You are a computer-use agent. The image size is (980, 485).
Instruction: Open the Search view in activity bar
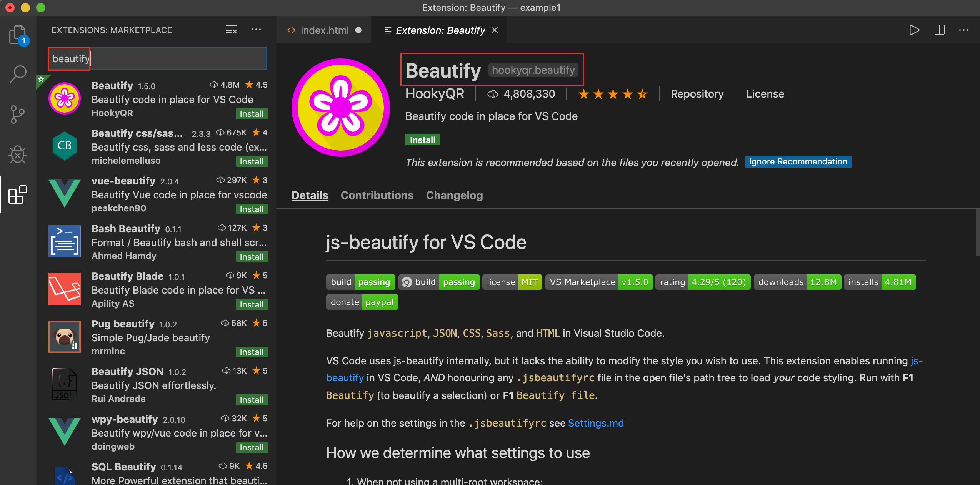18,74
